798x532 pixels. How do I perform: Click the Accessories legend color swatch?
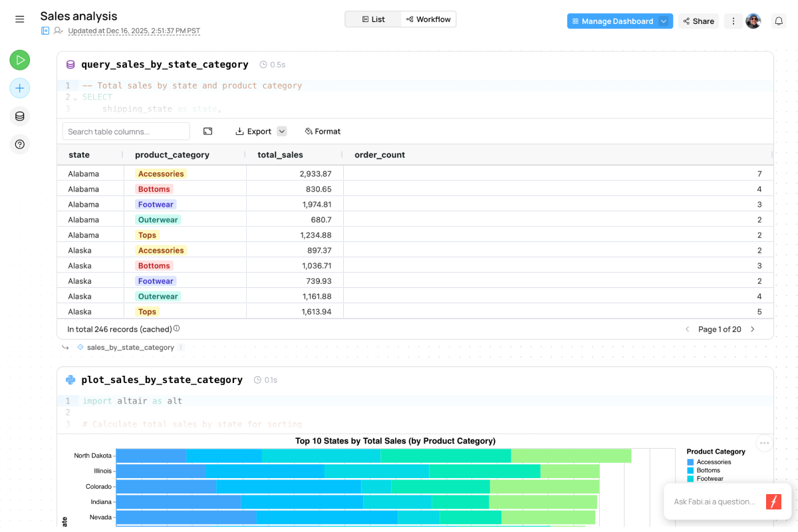690,462
